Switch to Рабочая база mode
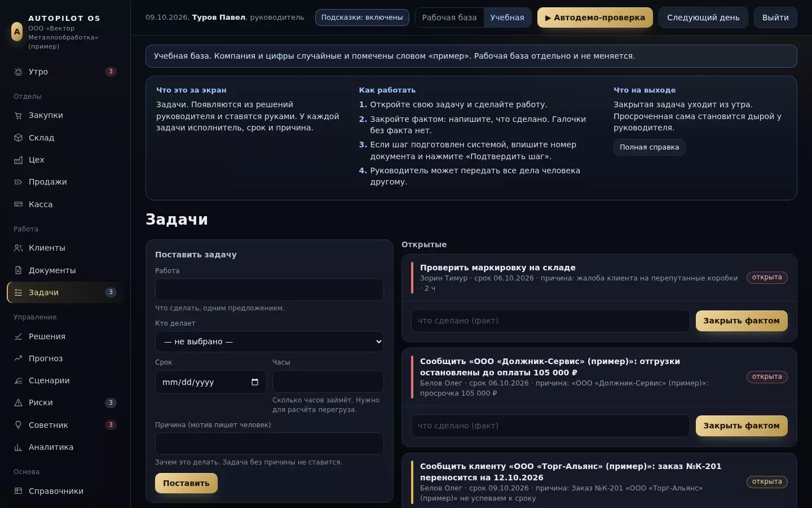This screenshot has width=812, height=508. click(449, 17)
